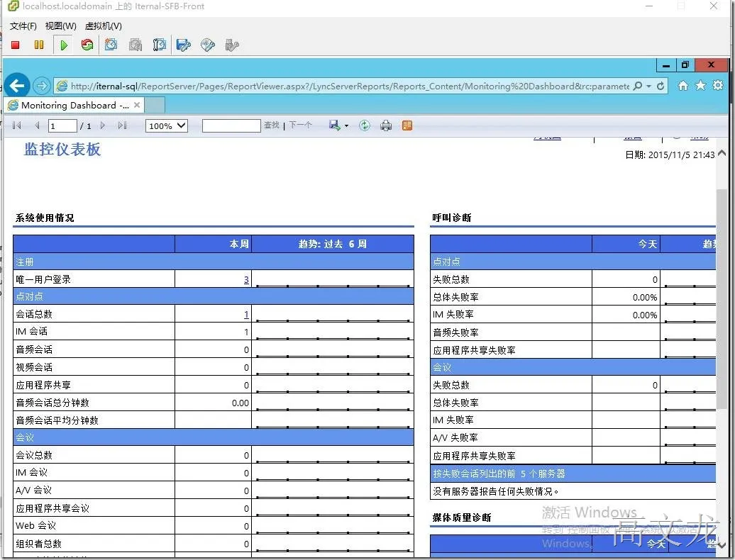Restore the inner IE window
This screenshot has height=560, width=735.
pyautogui.click(x=685, y=65)
